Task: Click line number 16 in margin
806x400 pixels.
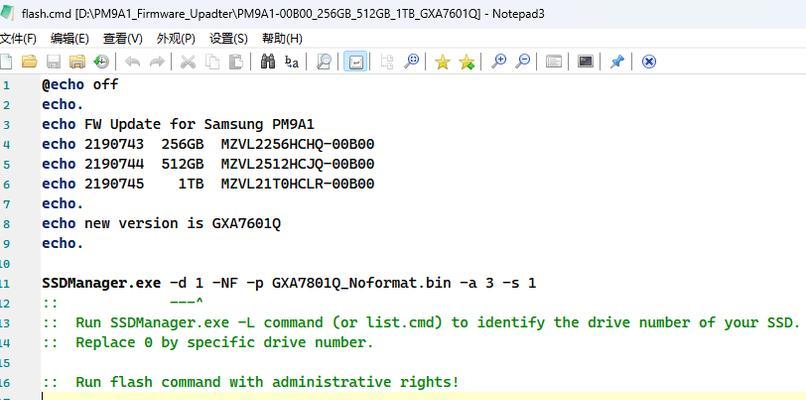Action: coord(5,383)
